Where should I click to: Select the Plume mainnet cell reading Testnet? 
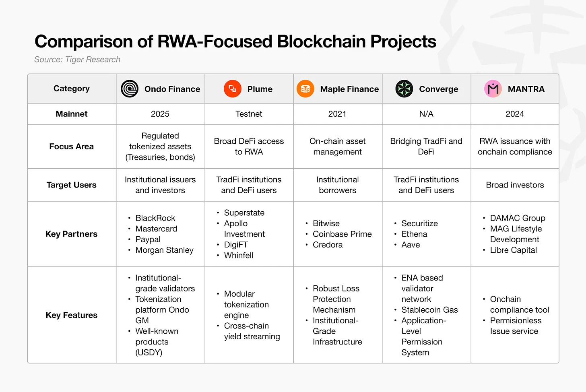click(x=249, y=114)
